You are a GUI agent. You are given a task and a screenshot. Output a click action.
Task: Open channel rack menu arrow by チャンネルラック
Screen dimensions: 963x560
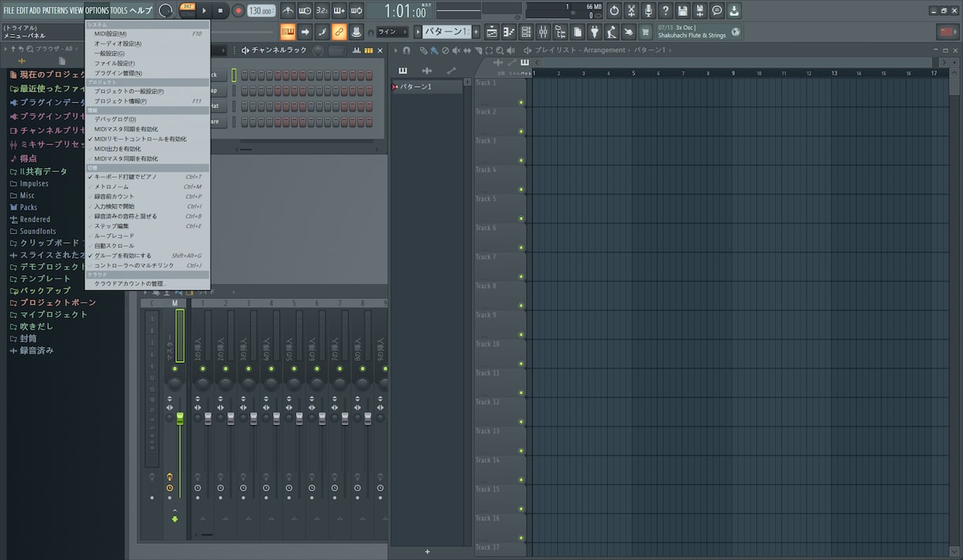[x=245, y=50]
